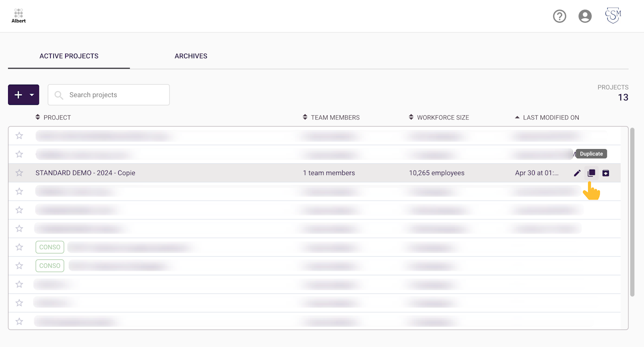Click the CSM shield logo
The width and height of the screenshot is (644, 347).
(x=613, y=16)
